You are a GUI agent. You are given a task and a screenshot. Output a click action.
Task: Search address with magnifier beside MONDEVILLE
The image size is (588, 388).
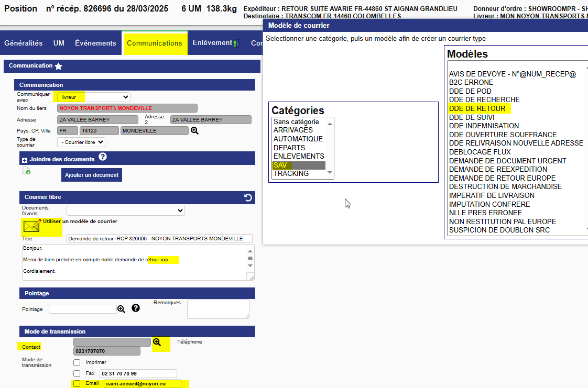pos(194,131)
